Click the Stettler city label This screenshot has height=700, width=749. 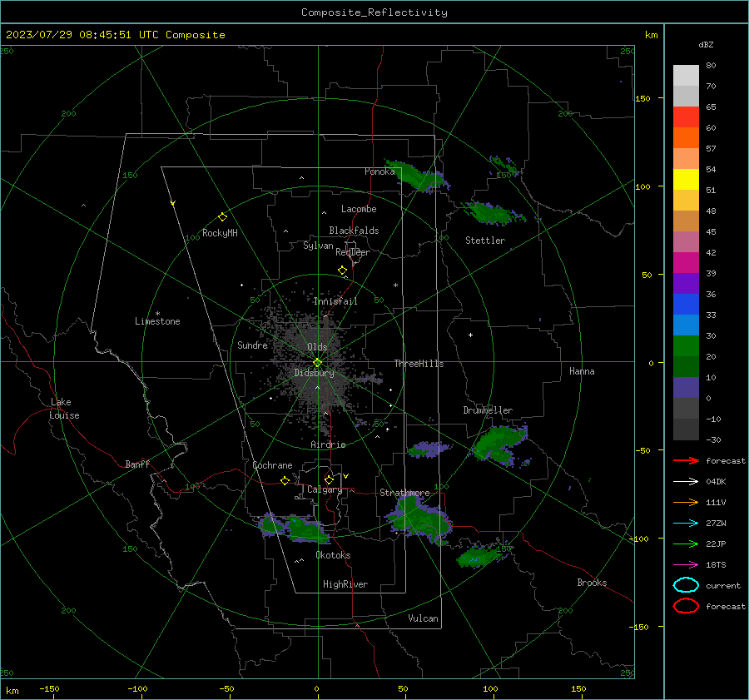click(485, 241)
